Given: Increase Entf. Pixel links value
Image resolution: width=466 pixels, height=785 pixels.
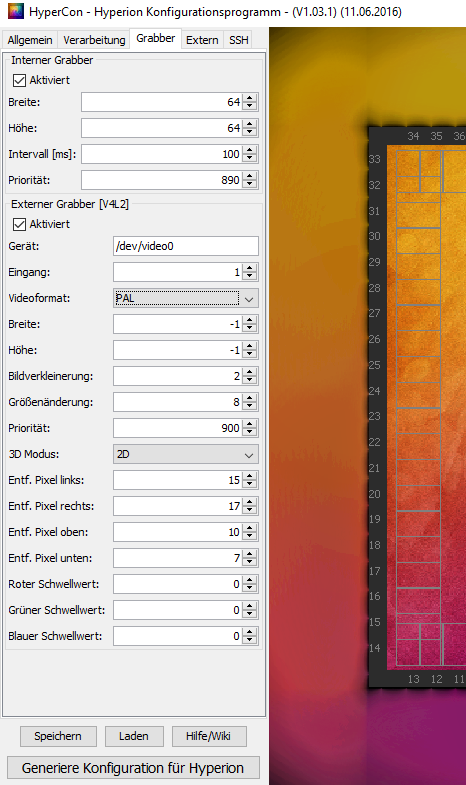Looking at the screenshot, I should point(250,477).
